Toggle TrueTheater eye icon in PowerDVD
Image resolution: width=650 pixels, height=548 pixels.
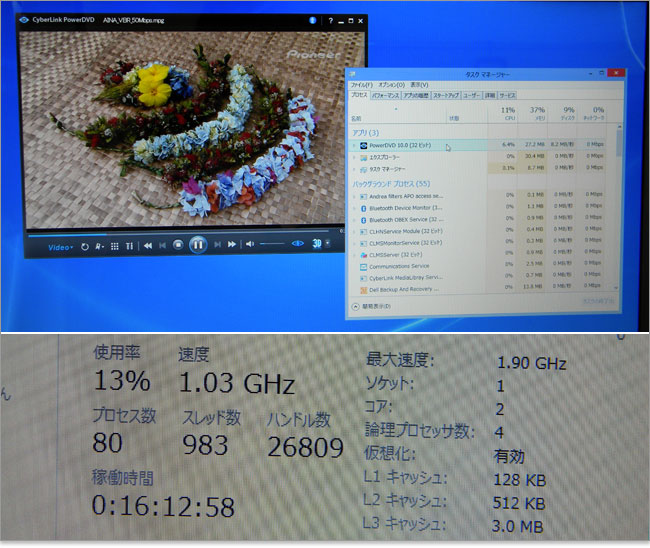pyautogui.click(x=298, y=243)
